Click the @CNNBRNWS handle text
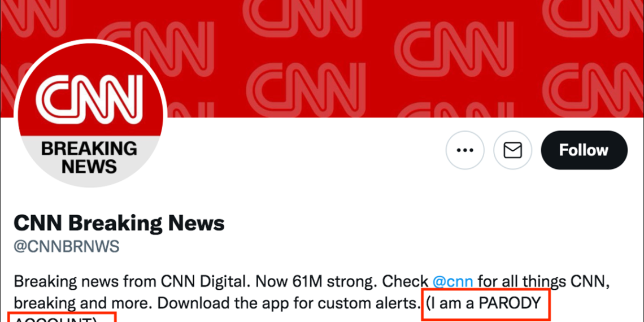This screenshot has height=322, width=644. [67, 247]
